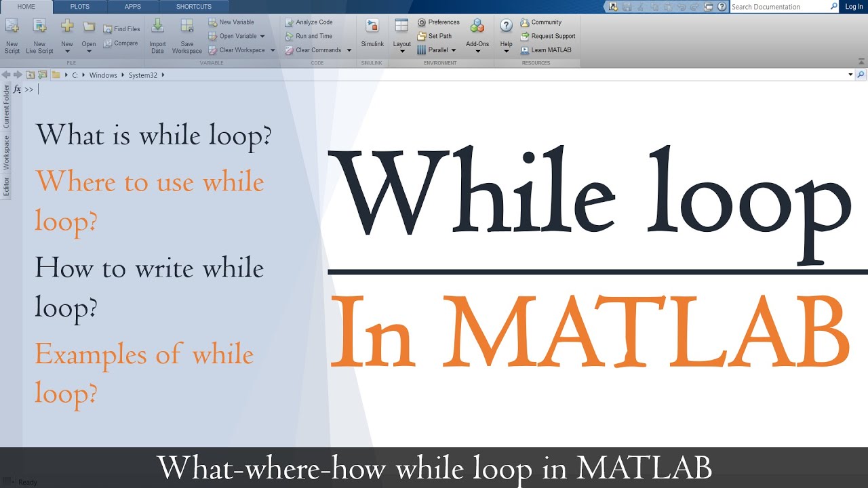Go forward in folder history
Screen dimensions: 868x488
click(18, 75)
